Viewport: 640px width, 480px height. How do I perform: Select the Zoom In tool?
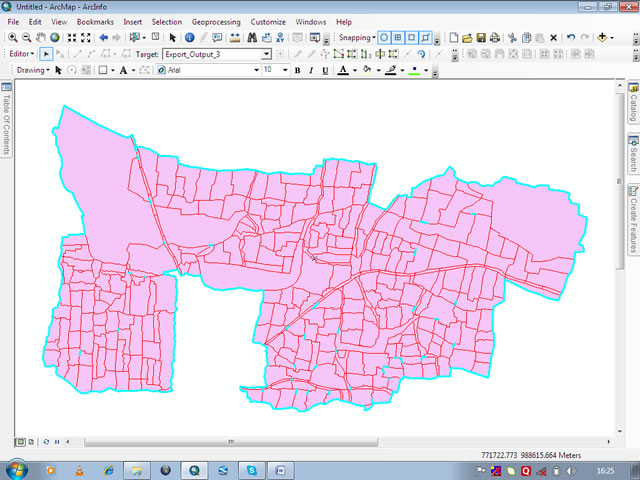point(11,38)
